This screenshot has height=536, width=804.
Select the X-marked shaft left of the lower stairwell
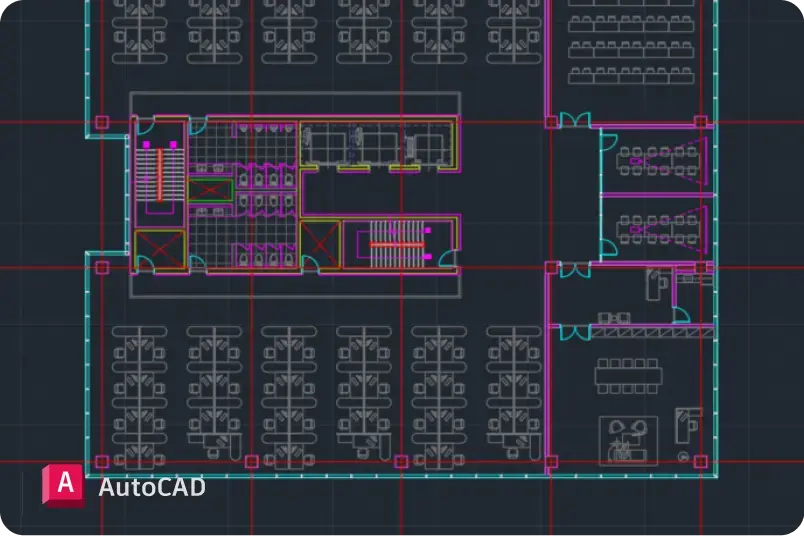pos(320,243)
